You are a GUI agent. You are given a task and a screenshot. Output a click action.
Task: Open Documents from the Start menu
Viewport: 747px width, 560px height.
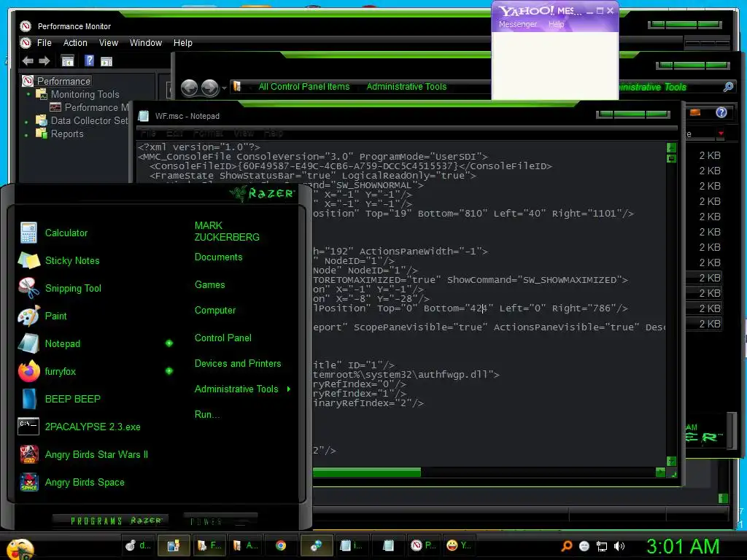coord(218,257)
